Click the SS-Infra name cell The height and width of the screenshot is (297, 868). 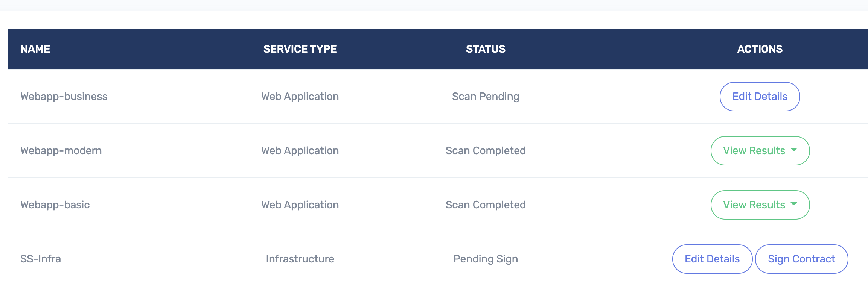tap(41, 259)
